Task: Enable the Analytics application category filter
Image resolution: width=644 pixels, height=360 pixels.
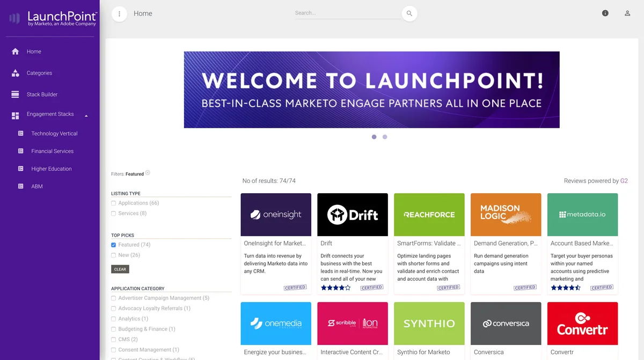Action: click(113, 319)
